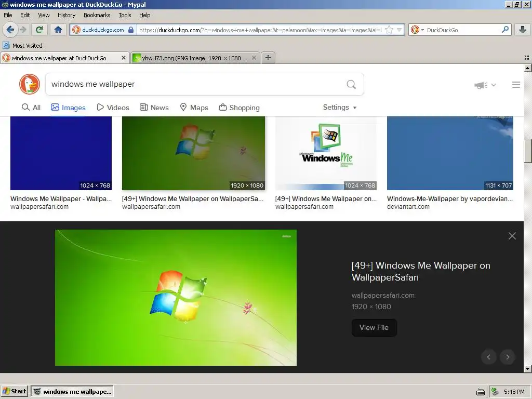Click the browser forward arrow button
The width and height of the screenshot is (532, 399).
(23, 30)
